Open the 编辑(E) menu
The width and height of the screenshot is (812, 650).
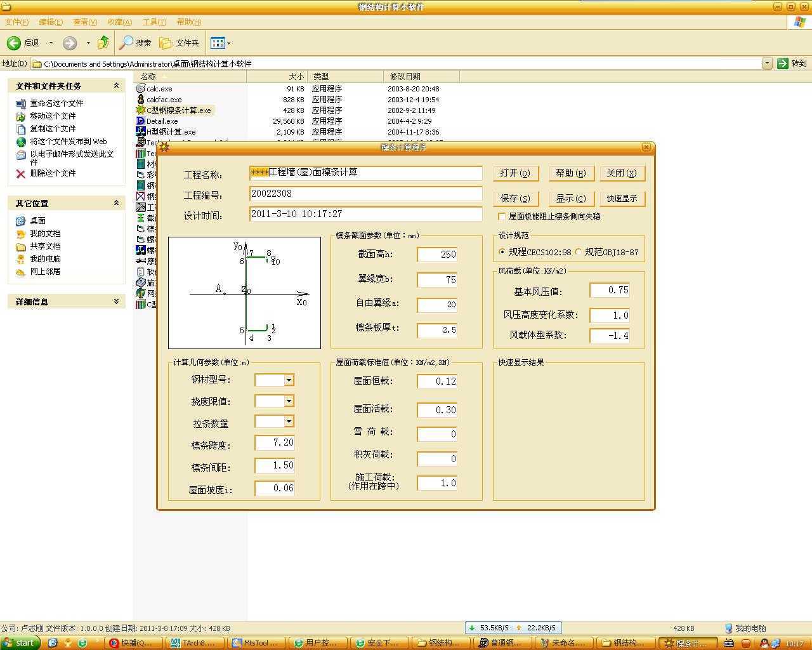pos(51,22)
